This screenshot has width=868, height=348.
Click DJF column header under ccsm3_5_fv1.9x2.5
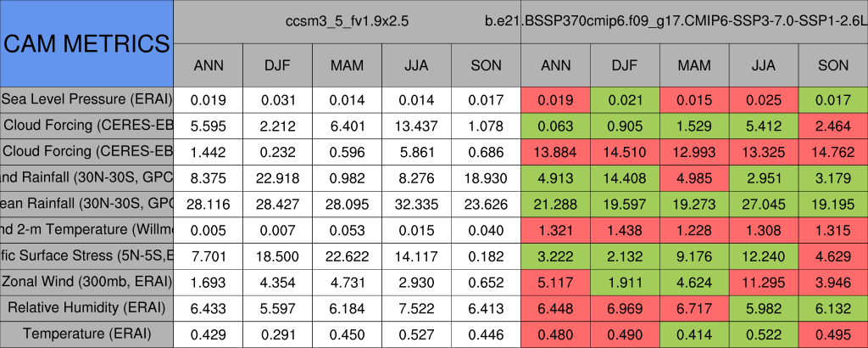[x=277, y=65]
